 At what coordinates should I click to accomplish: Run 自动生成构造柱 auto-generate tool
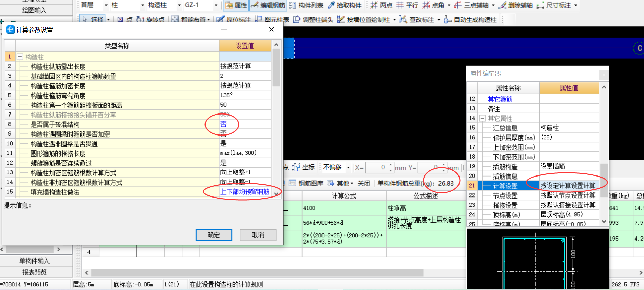(x=470, y=19)
